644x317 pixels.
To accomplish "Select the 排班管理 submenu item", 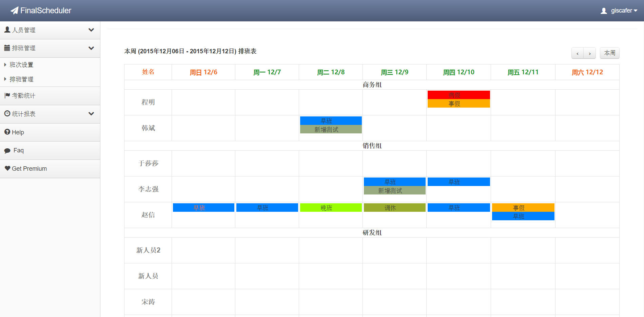I will click(x=21, y=79).
